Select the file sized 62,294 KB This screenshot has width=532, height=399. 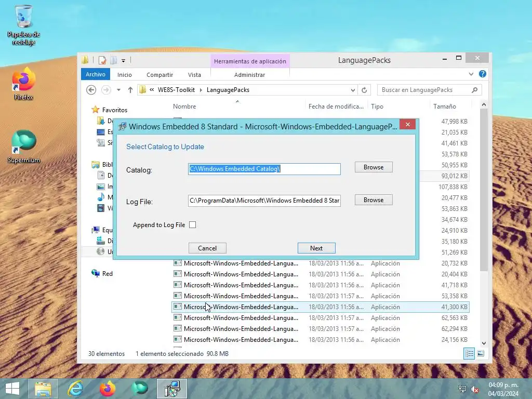[321, 329]
